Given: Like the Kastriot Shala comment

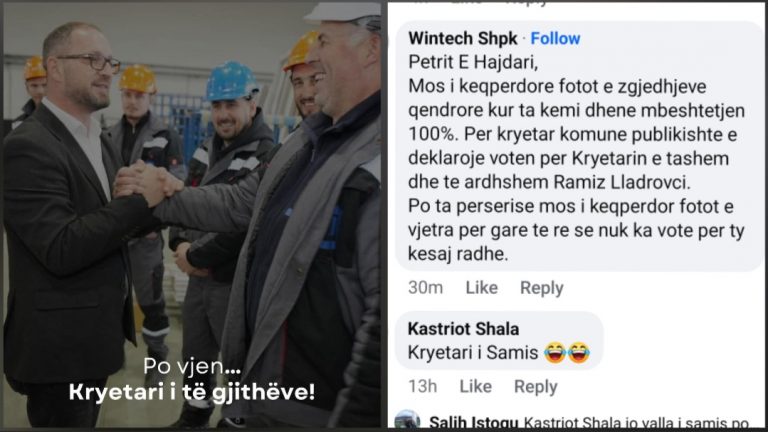Looking at the screenshot, I should (x=476, y=386).
